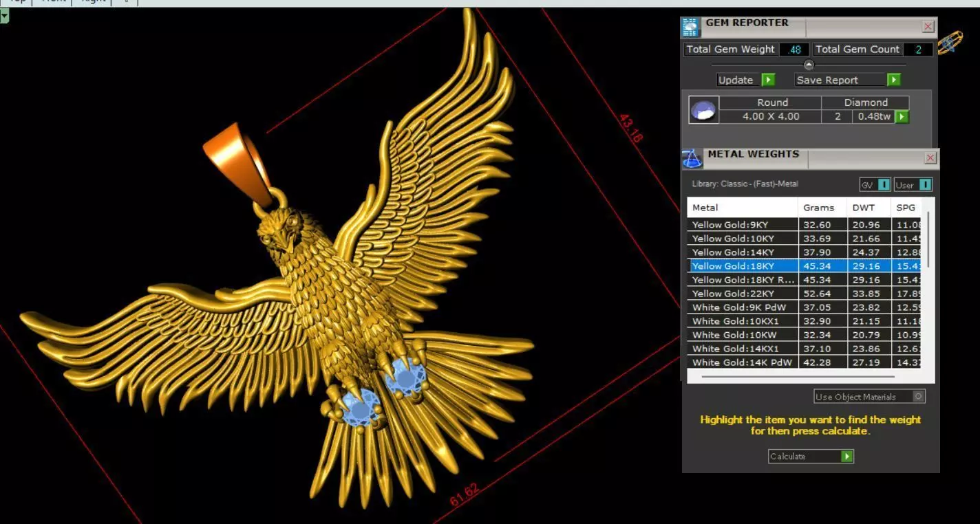980x524 pixels.
Task: Click the 0.48tw weight cell
Action: tap(873, 116)
